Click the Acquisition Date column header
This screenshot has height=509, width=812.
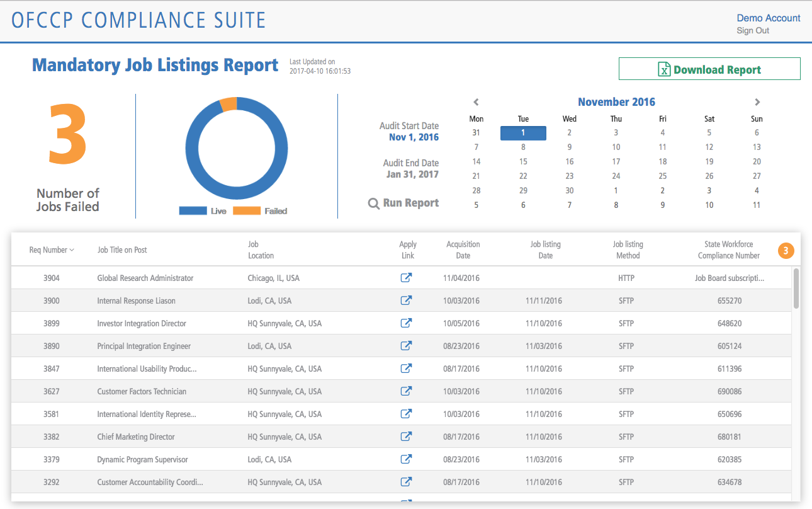[463, 250]
